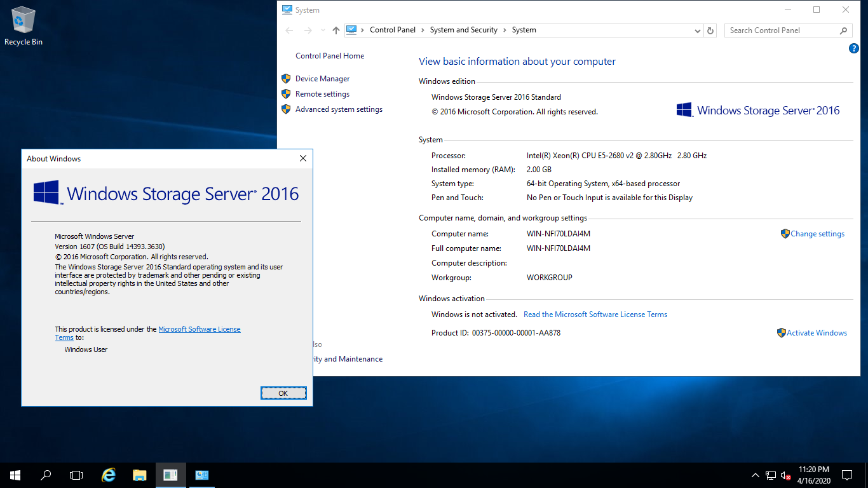Click the Windows Storage Server 2016 logo in System window

(758, 110)
